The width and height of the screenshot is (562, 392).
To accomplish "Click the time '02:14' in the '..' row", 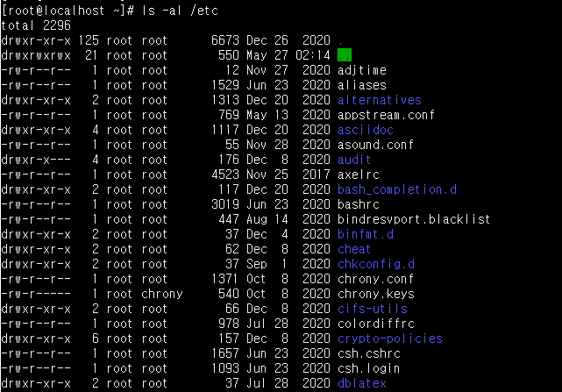I will (x=313, y=55).
